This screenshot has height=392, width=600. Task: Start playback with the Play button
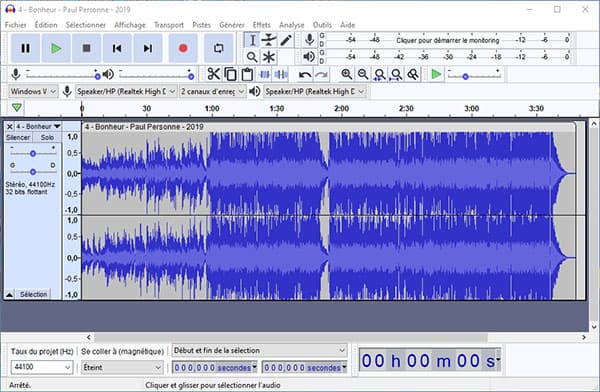point(56,48)
